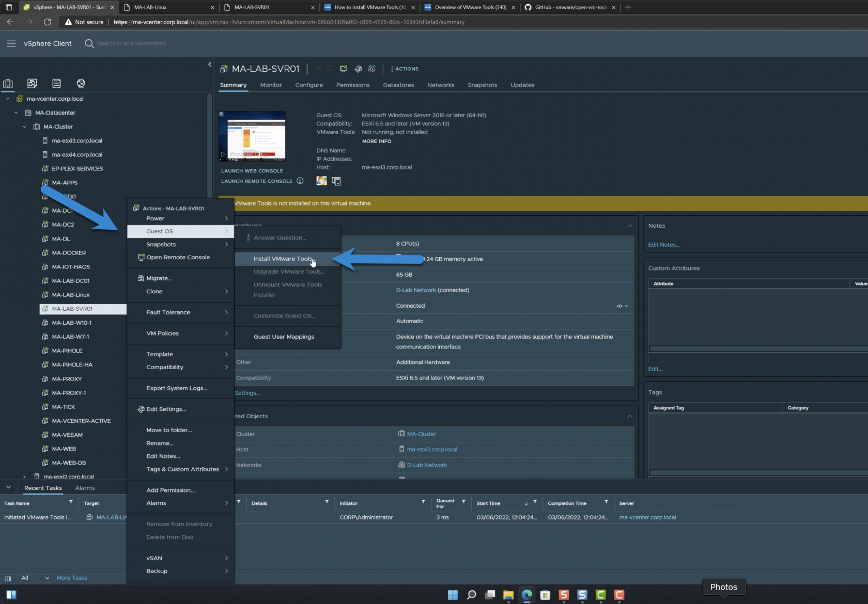Select Guest User Mappings

click(287, 337)
